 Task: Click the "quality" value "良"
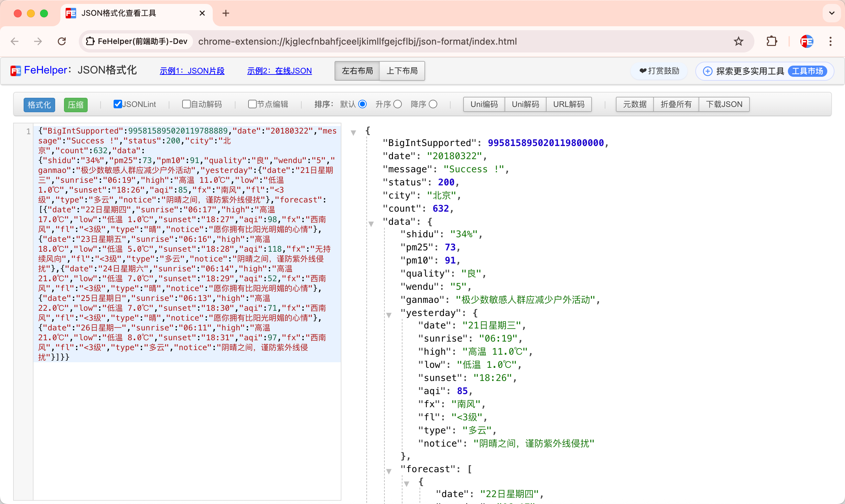point(471,273)
